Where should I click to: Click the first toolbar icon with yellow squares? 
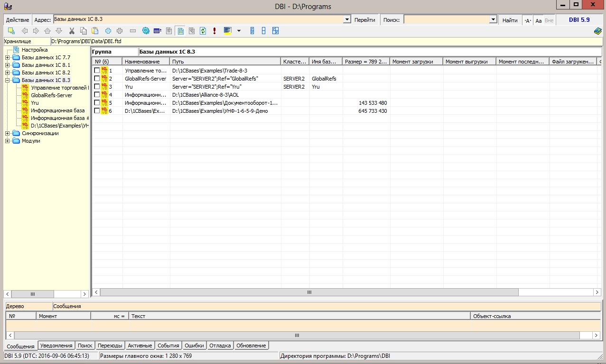click(x=11, y=31)
